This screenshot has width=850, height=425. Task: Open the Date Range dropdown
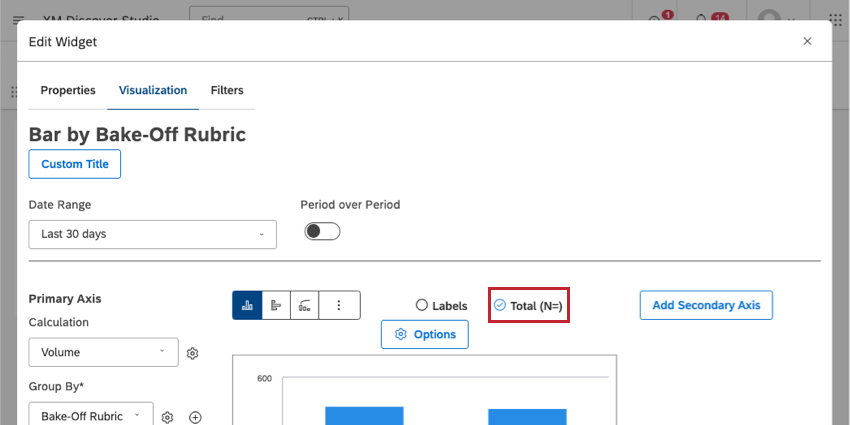tap(152, 234)
